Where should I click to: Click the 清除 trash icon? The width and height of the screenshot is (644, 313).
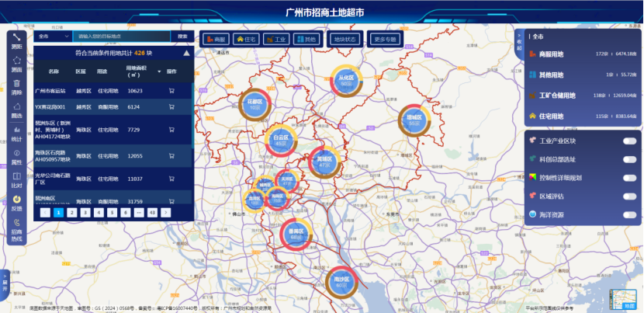click(16, 85)
